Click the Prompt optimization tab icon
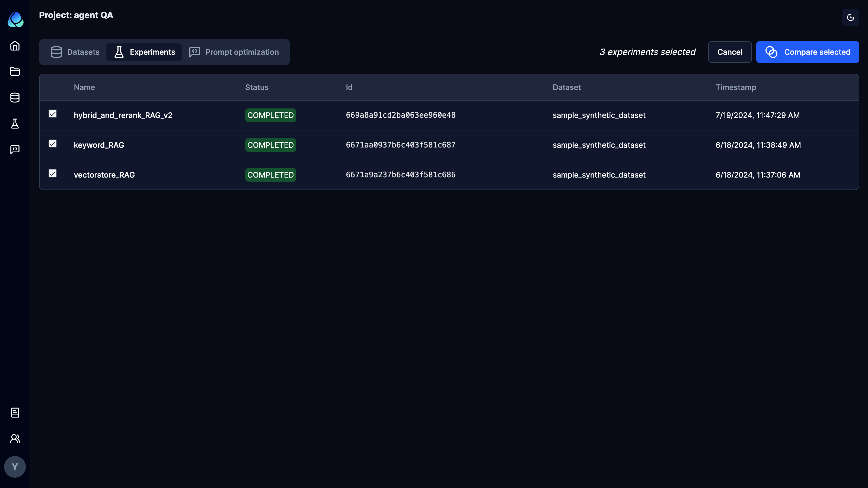This screenshot has height=488, width=868. pyautogui.click(x=195, y=52)
